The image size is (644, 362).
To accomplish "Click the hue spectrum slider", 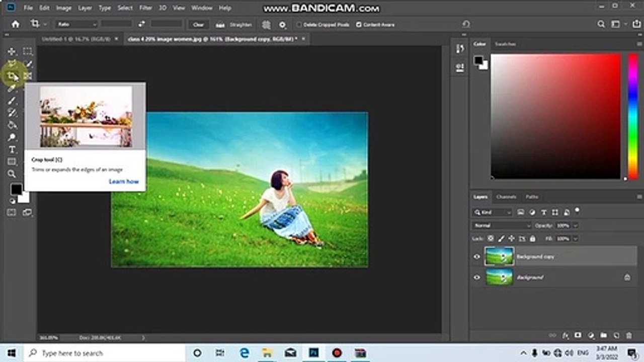I will [x=633, y=116].
